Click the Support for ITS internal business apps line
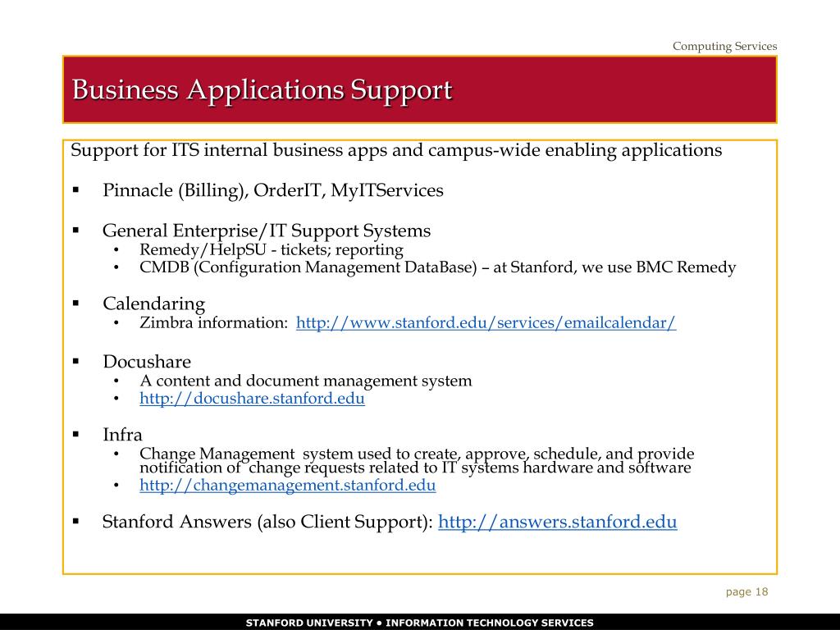The image size is (840, 630). click(396, 150)
